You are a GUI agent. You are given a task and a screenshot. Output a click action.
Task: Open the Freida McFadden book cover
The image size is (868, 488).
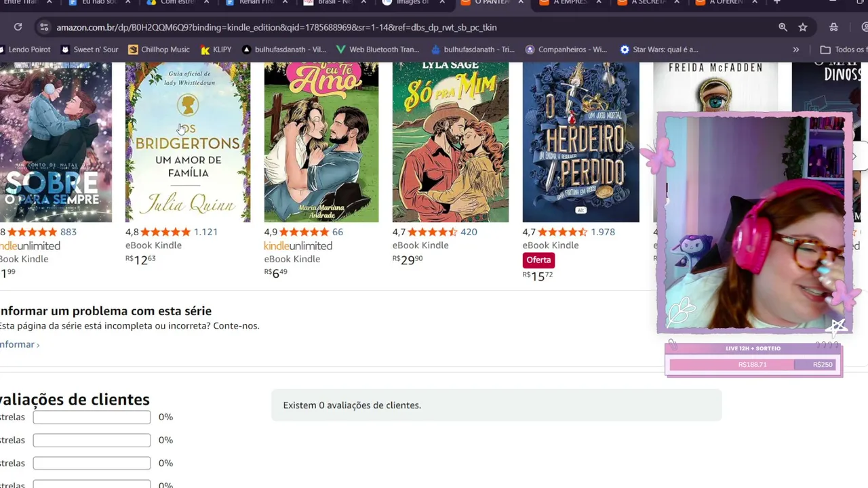pyautogui.click(x=715, y=88)
